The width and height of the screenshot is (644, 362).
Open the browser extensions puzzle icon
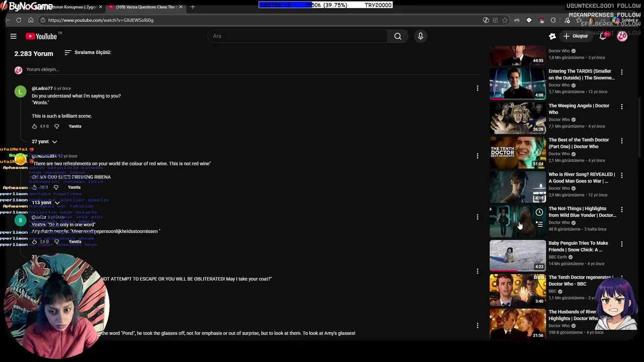553,20
